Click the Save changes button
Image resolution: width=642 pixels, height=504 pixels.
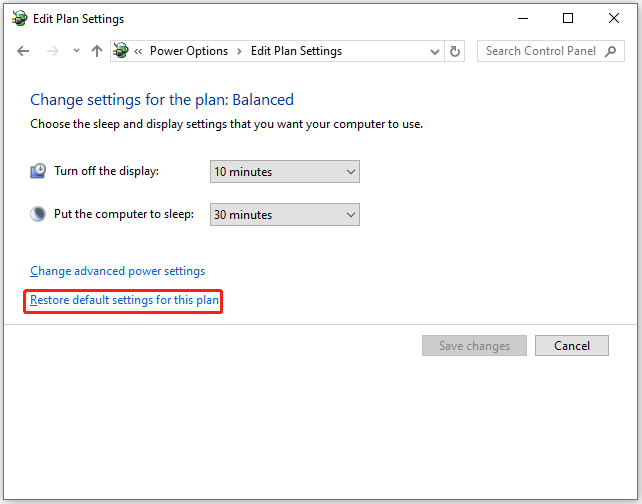coord(474,346)
